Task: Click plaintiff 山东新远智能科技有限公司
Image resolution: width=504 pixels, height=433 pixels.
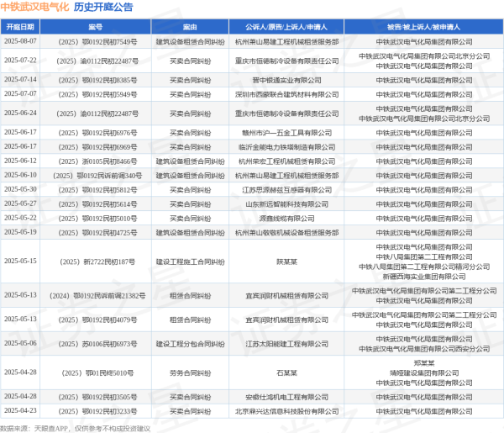Action: (286, 204)
